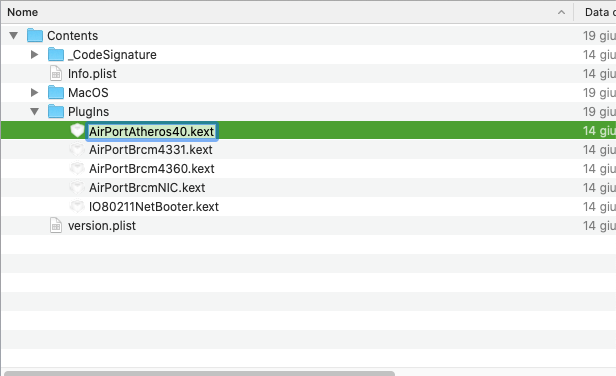Screen dimensions: 616x376
Task: Click the AirPortBrcm4331.kext kext icon
Action: [x=77, y=150]
